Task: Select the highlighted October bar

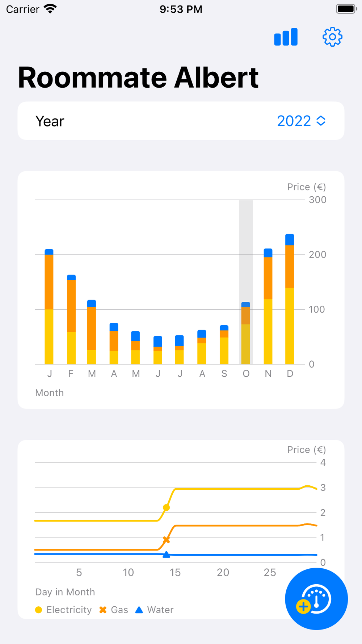Action: [246, 333]
